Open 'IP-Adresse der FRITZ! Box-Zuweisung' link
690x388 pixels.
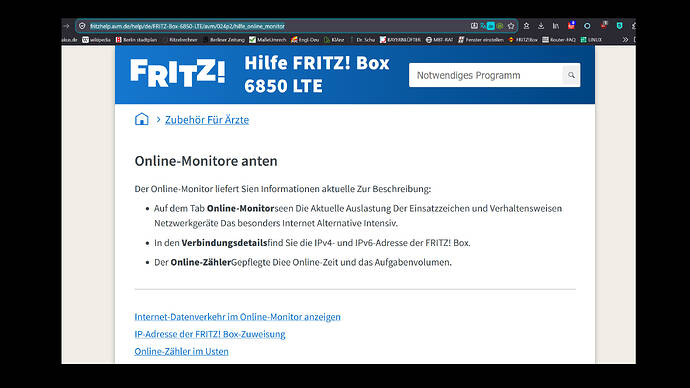(210, 334)
